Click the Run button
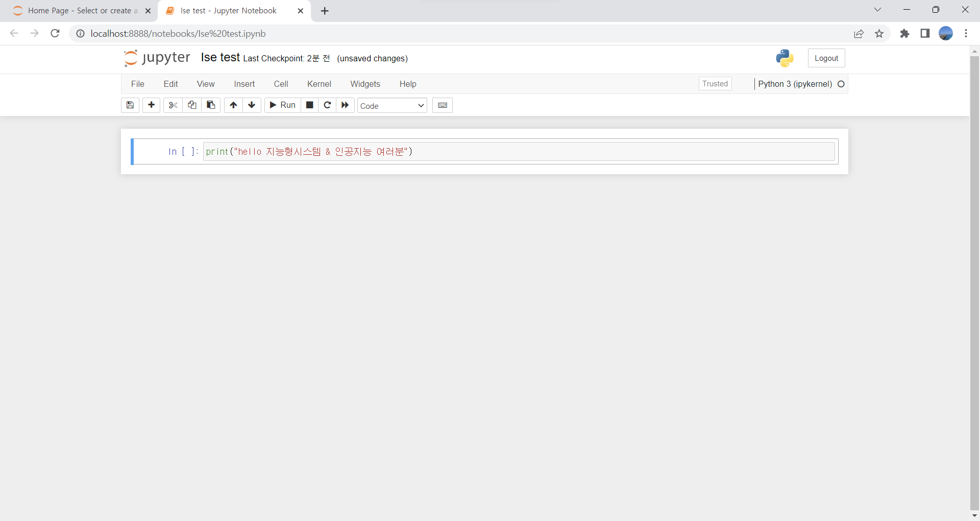Viewport: 980px width, 521px height. point(283,105)
